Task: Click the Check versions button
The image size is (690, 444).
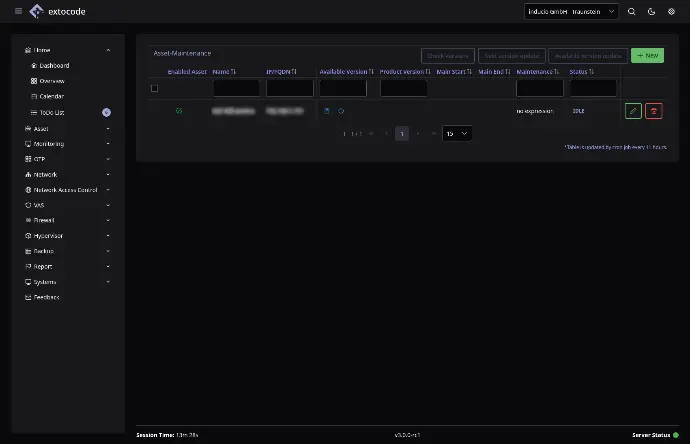Action: (x=448, y=56)
